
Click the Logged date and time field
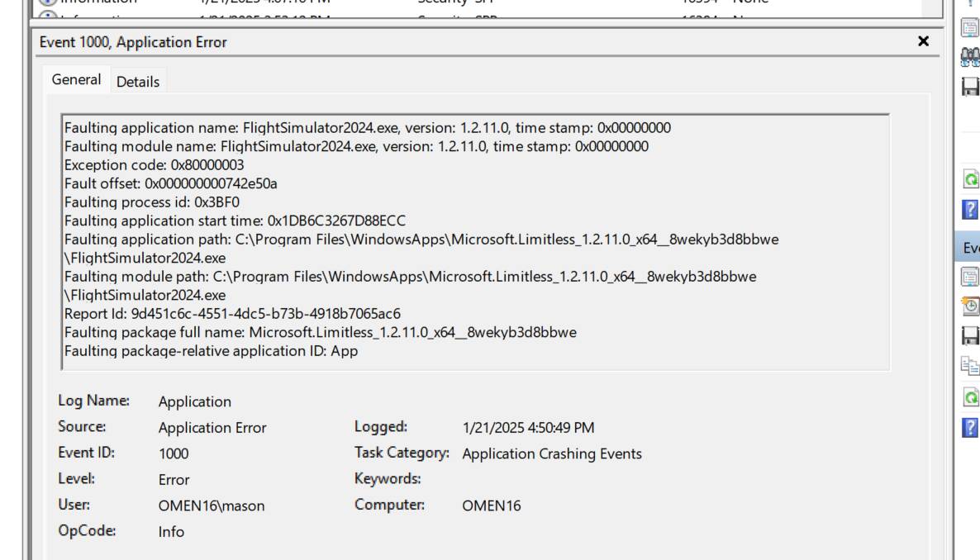[528, 428]
